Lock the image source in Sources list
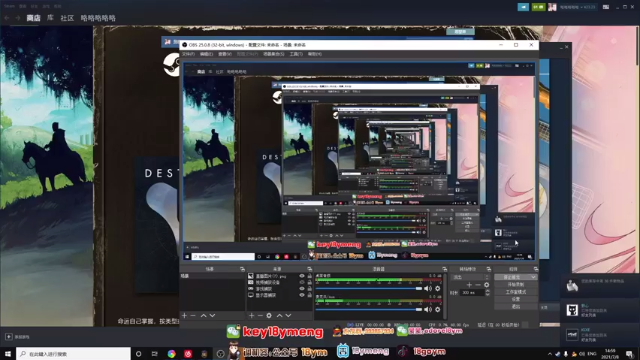Image resolution: width=640 pixels, height=360 pixels. click(x=309, y=276)
